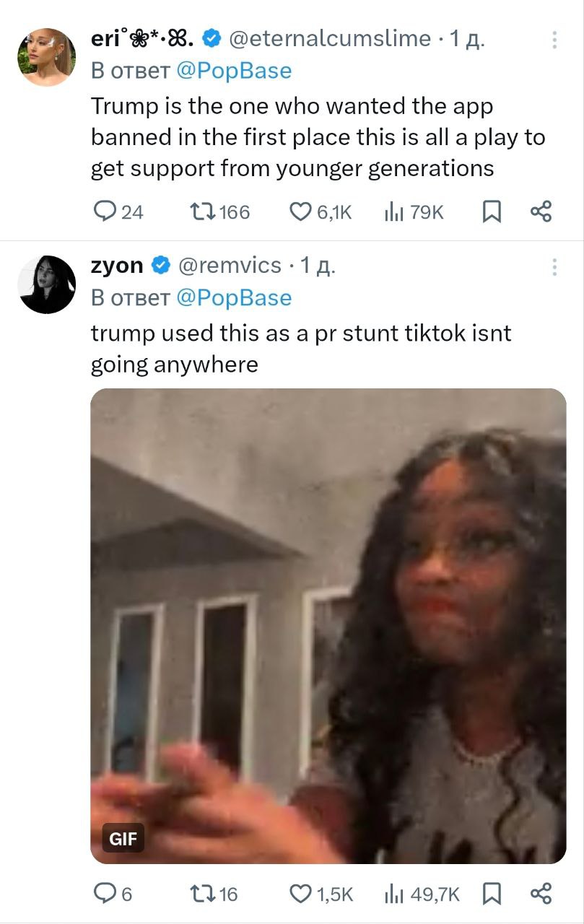This screenshot has height=924, width=584.
Task: View analytics on zyon's 49,7K views tweet
Action: pos(393,894)
